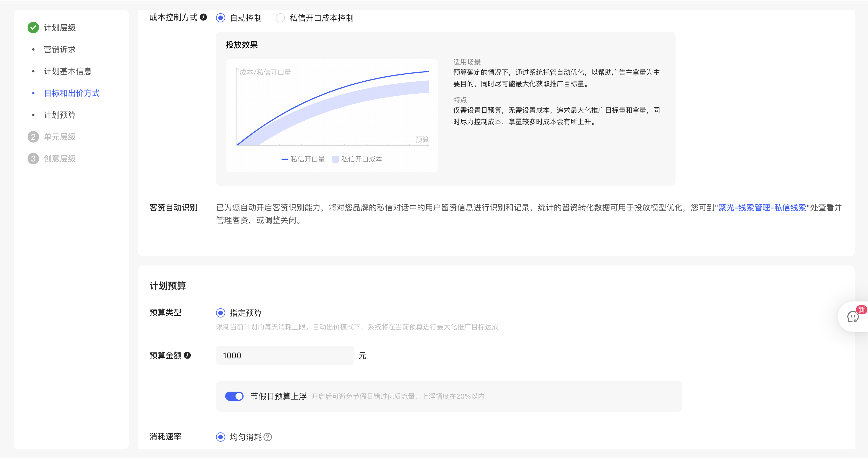The width and height of the screenshot is (868, 458).
Task: Click 私信开口成本 legend color swatch
Action: pyautogui.click(x=335, y=159)
